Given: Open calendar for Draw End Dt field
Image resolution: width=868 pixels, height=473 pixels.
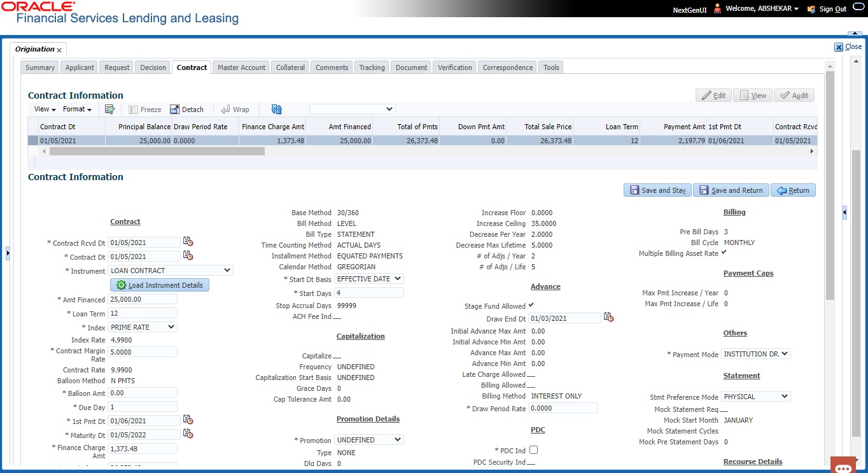Looking at the screenshot, I should click(x=608, y=318).
